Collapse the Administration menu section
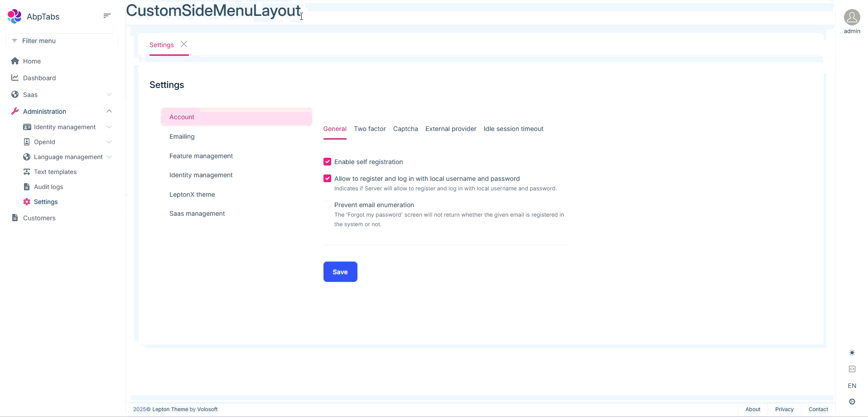Screen dimensions: 868x417 (109, 112)
